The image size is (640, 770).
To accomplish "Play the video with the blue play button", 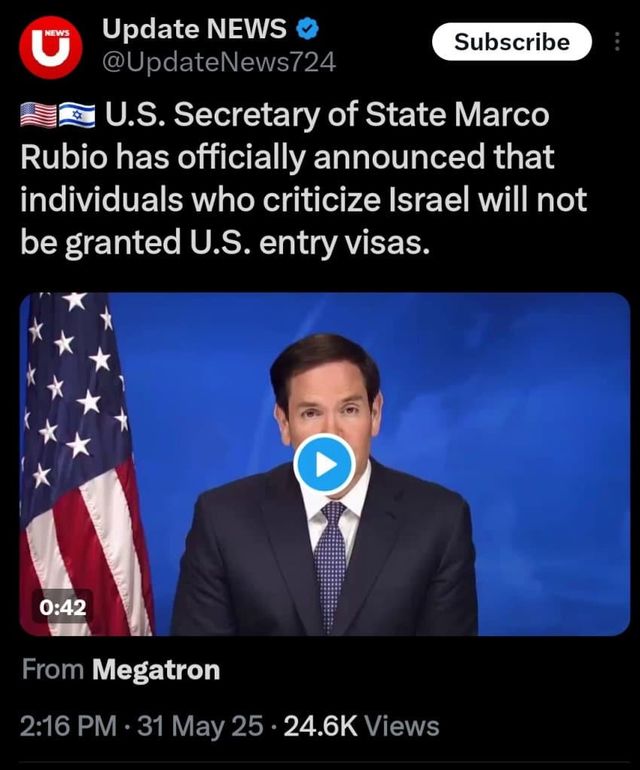I will tap(324, 464).
